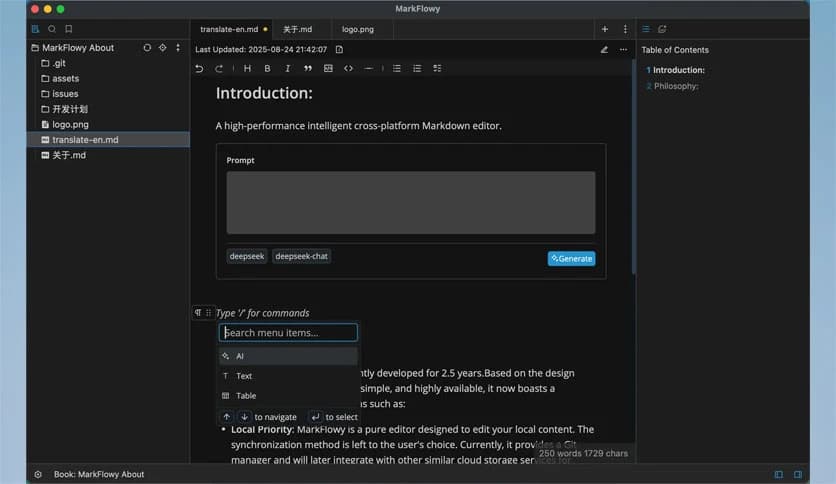
Task: Switch to the translate-en.md tab
Action: point(231,29)
